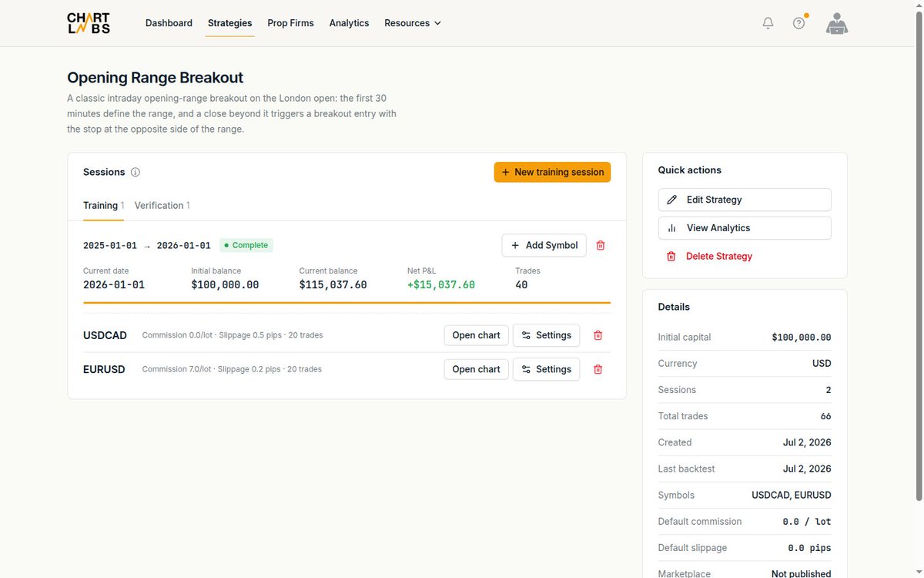Screen dimensions: 924x578
Task: Open the user profile avatar
Action: click(x=837, y=23)
